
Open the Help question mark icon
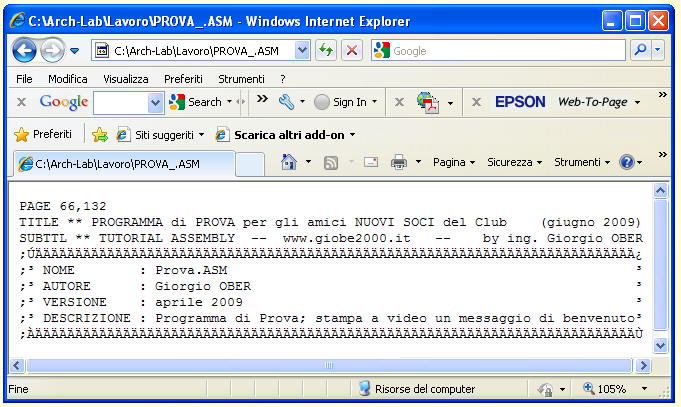pos(627,162)
